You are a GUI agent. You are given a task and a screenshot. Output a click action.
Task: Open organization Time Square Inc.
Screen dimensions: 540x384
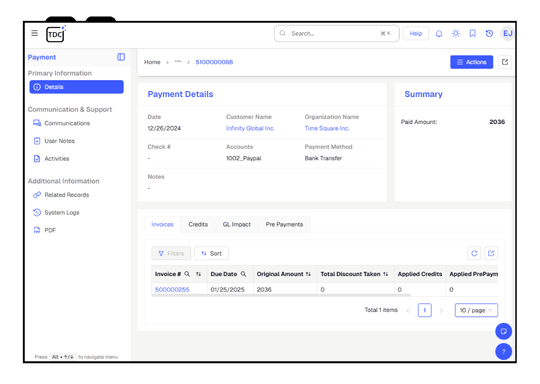(x=327, y=128)
